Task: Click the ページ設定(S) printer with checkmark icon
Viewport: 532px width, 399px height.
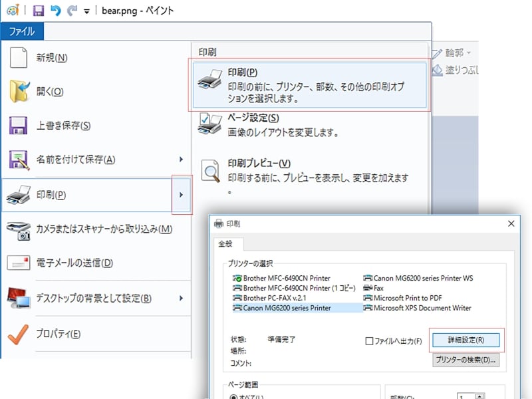Action: (x=210, y=124)
